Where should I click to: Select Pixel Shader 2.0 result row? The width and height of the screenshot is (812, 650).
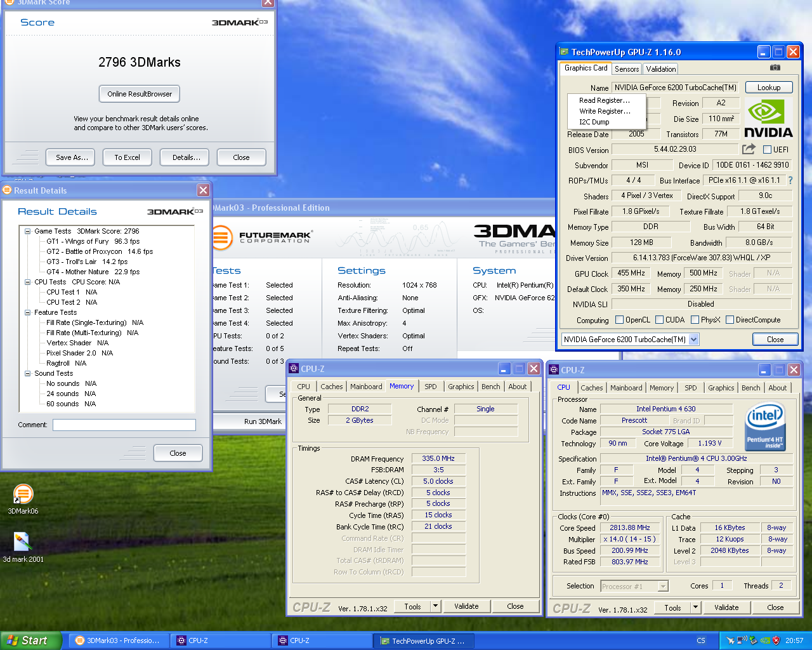click(x=79, y=353)
